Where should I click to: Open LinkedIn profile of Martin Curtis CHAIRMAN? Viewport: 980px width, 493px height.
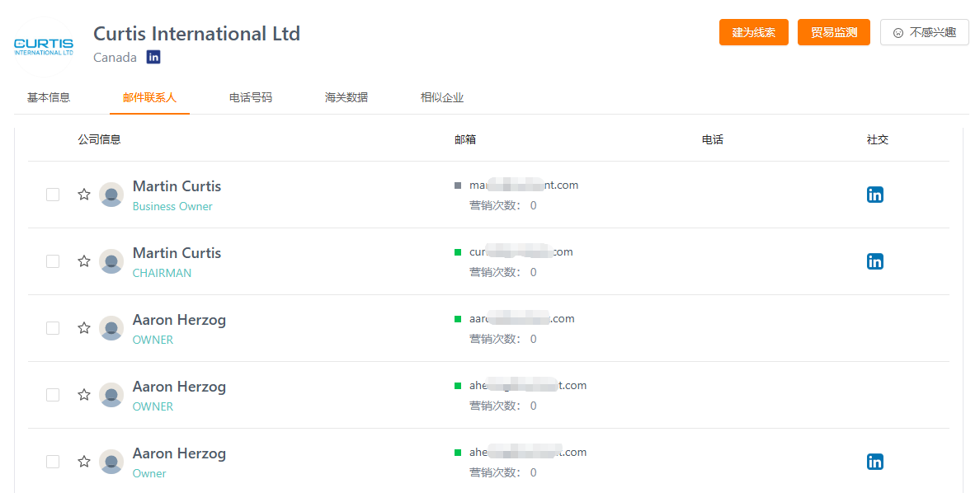point(875,261)
